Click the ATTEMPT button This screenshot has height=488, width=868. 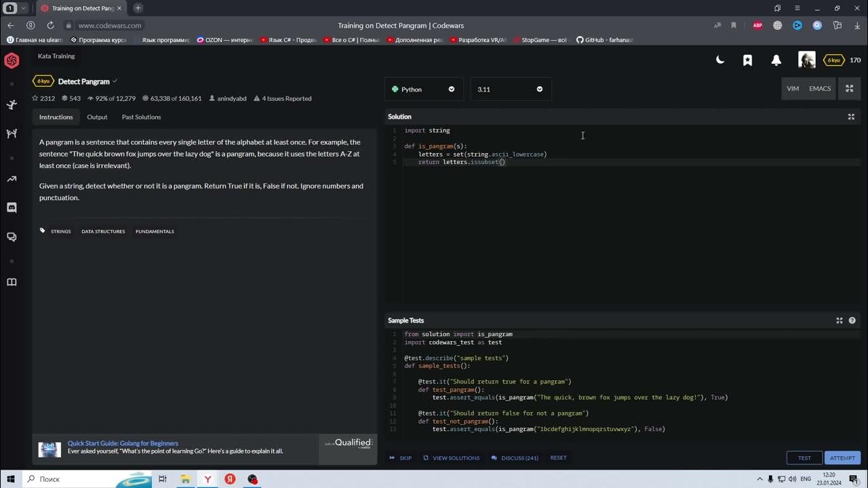click(x=842, y=457)
